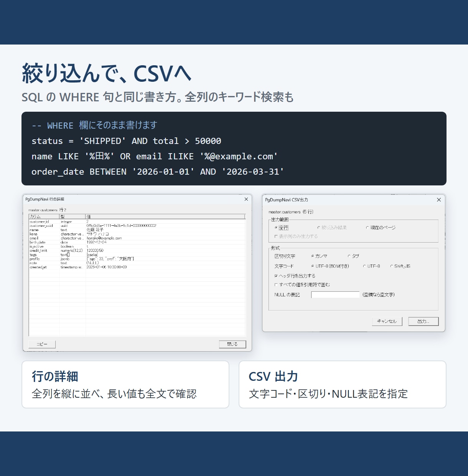This screenshot has width=468, height=476.
Task: Click the hanako@example.com value
Action: (x=104, y=238)
